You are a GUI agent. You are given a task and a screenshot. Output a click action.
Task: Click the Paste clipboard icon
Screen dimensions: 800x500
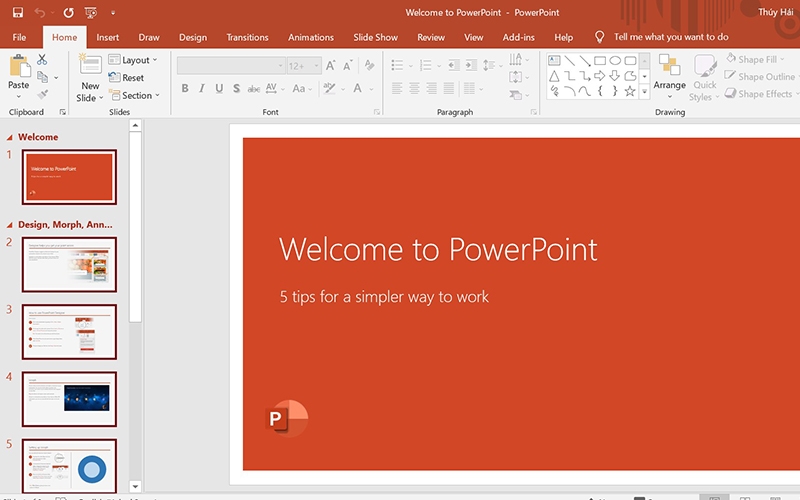click(19, 66)
